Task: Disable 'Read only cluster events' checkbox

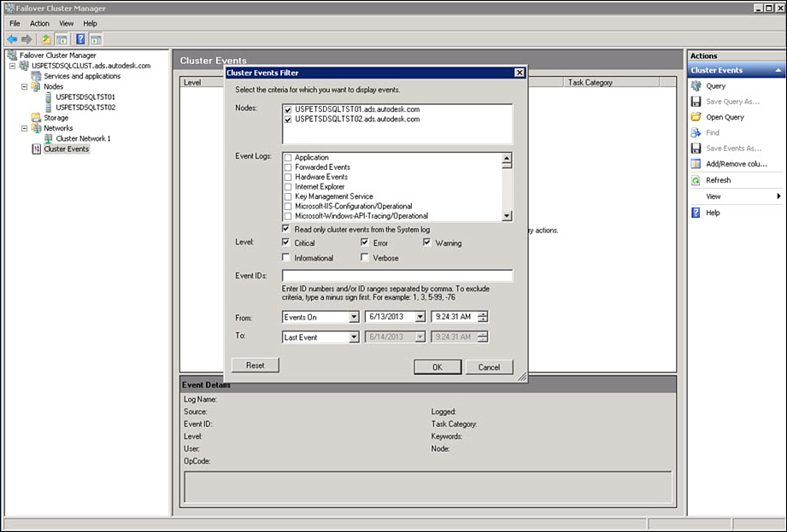Action: (x=287, y=229)
